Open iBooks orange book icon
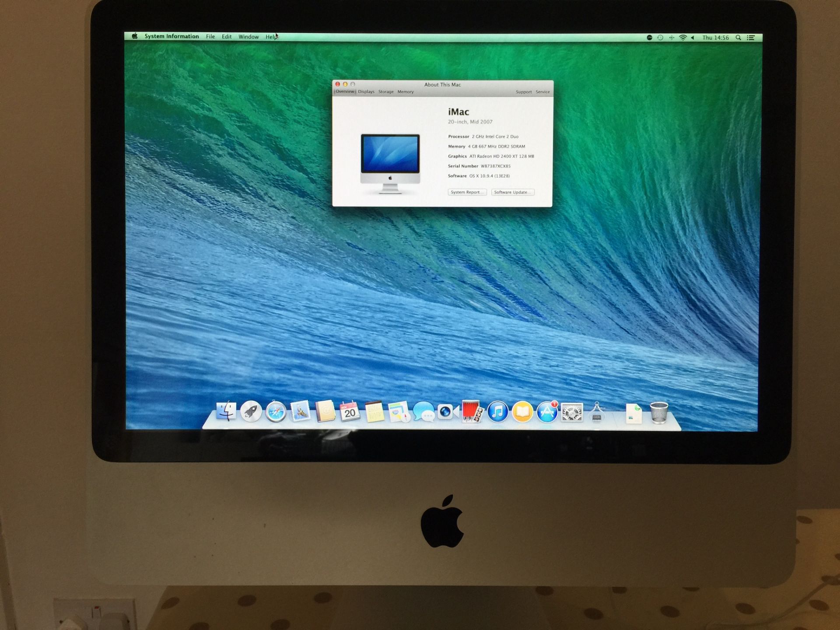 pyautogui.click(x=522, y=412)
